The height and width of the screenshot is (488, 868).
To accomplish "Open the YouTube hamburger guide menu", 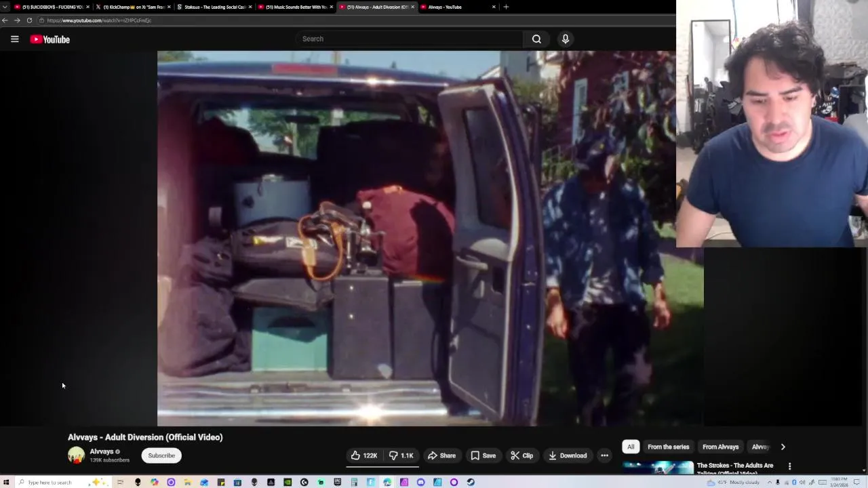I will tap(14, 39).
